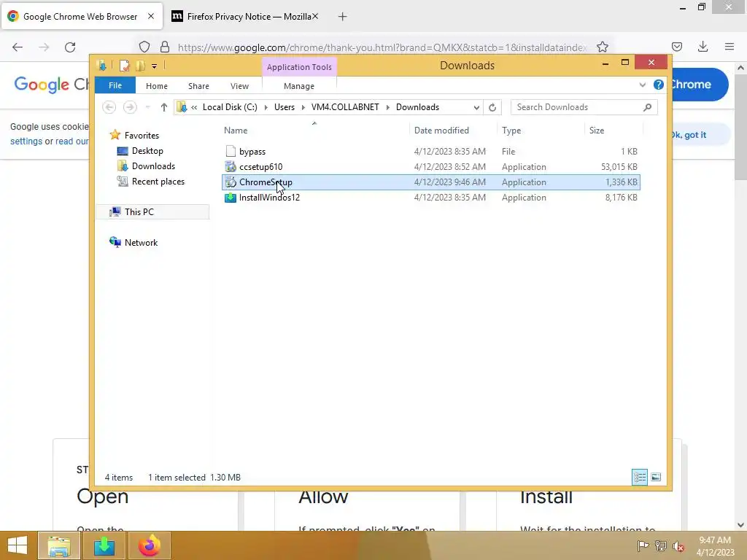Screen dimensions: 747x560
Task: Expand the arrow after VM4.COLLABNET breadcrumb
Action: tap(388, 107)
